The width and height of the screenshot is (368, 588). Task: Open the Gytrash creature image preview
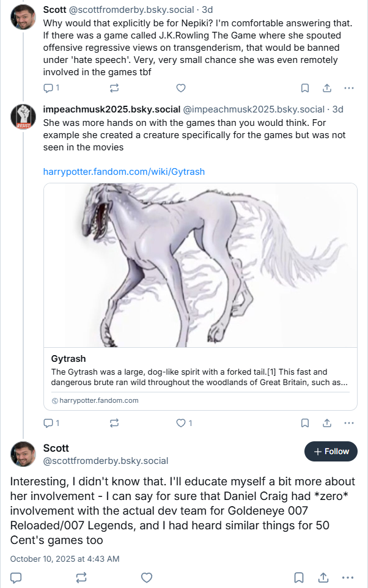pyautogui.click(x=201, y=265)
